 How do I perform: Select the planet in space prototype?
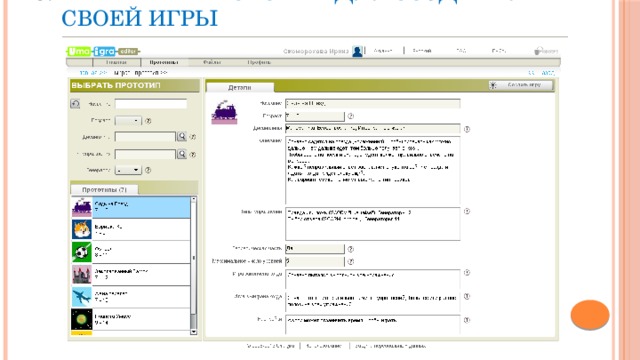131,319
